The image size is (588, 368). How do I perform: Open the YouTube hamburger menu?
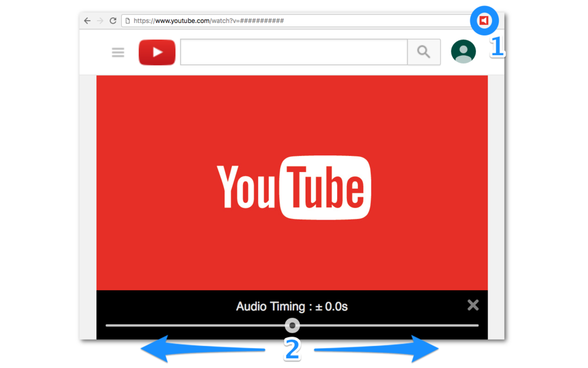pos(118,52)
